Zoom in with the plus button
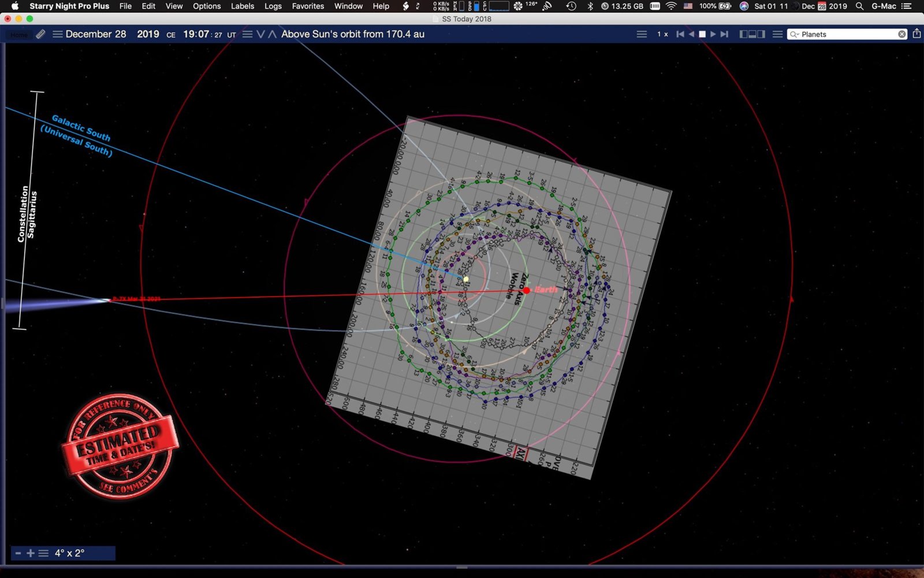Screen dimensions: 924x578 [x=31, y=553]
